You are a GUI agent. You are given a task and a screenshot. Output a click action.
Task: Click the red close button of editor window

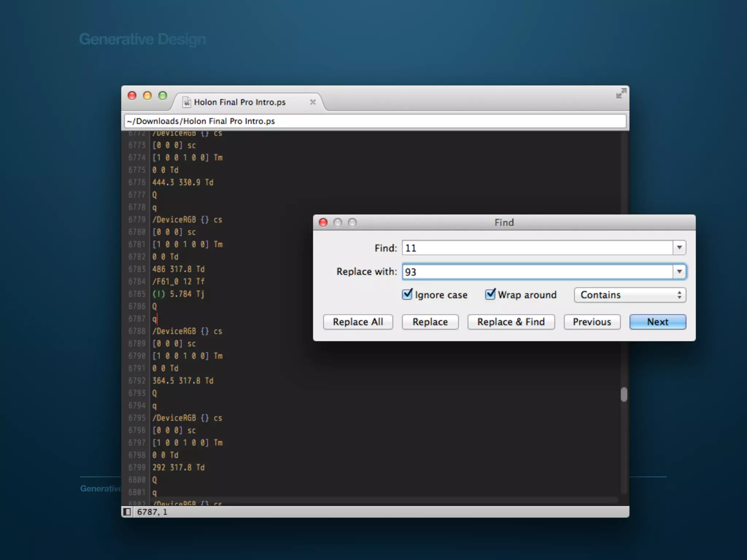[x=132, y=96]
